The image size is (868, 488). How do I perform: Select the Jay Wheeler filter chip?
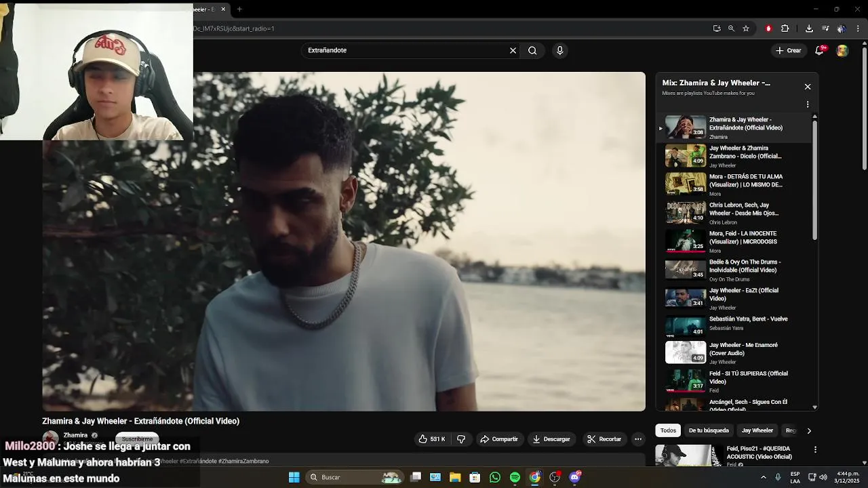pyautogui.click(x=757, y=430)
